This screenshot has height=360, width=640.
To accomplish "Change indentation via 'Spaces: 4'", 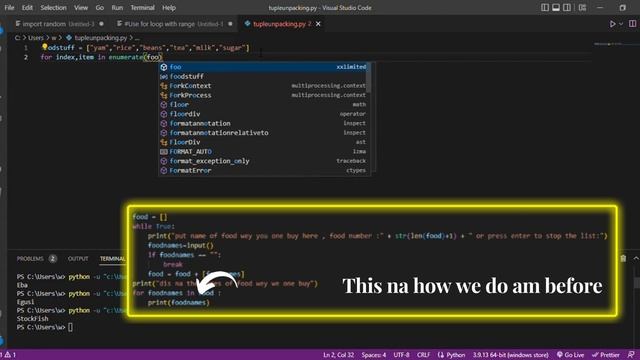I will pos(373,355).
